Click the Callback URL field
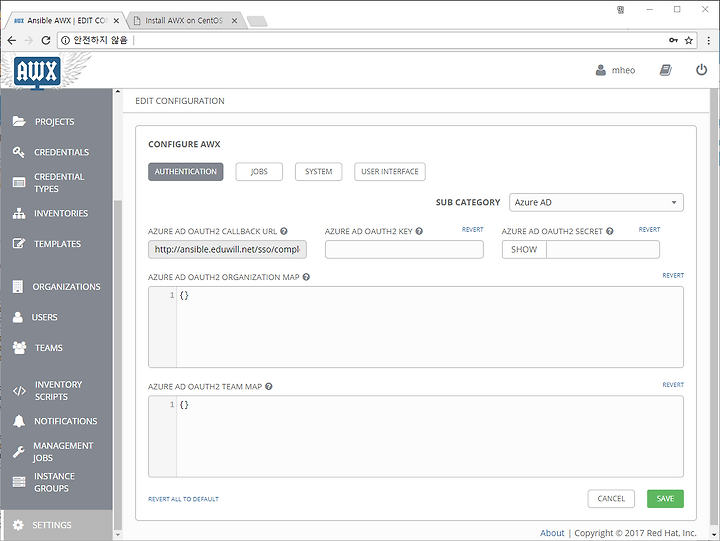 227,249
